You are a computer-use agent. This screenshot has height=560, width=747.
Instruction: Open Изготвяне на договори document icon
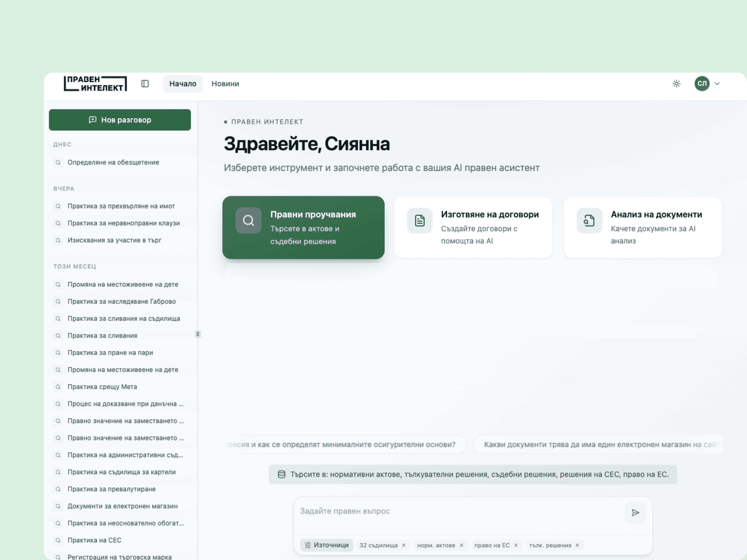tap(419, 221)
